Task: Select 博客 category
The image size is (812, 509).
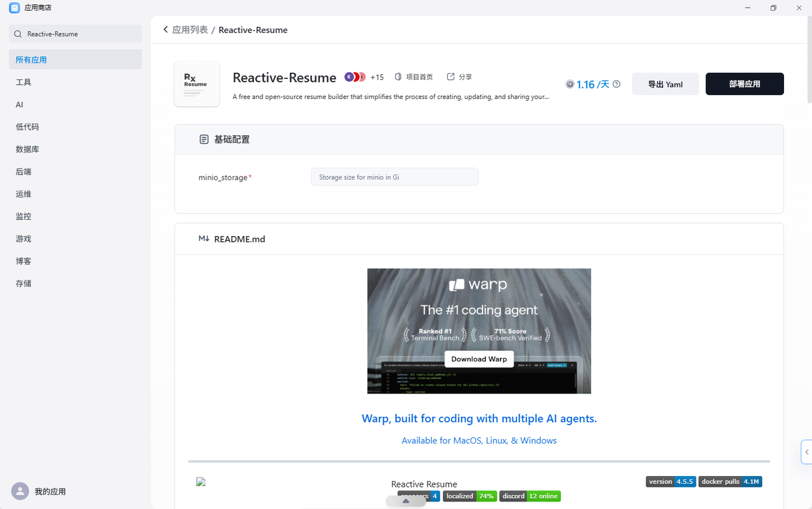Action: point(75,261)
